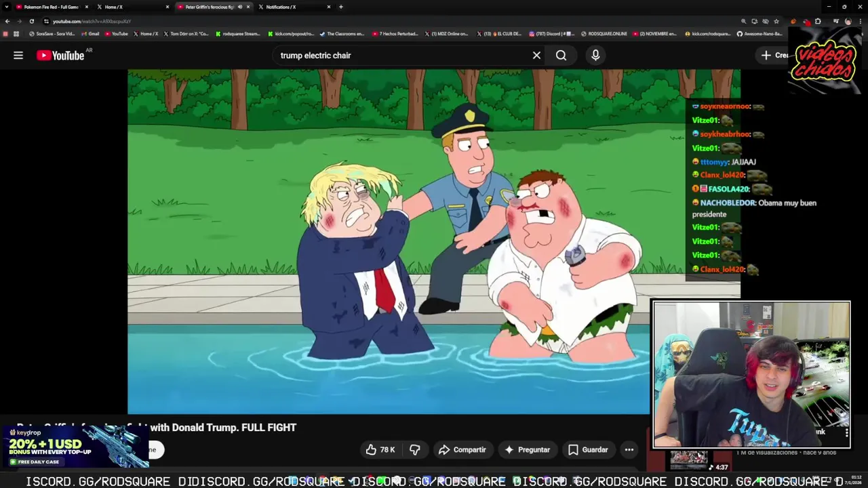868x488 pixels.
Task: Click the install/cast screen icon in address bar
Action: click(755, 21)
